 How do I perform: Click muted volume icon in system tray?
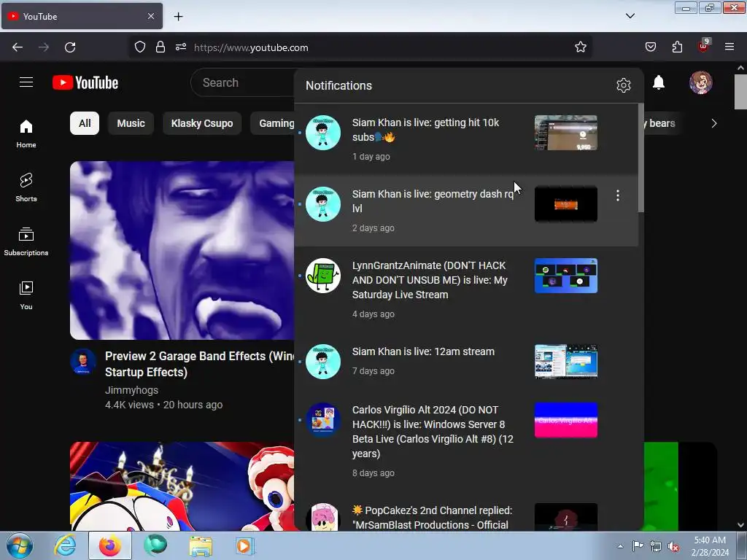pos(673,546)
